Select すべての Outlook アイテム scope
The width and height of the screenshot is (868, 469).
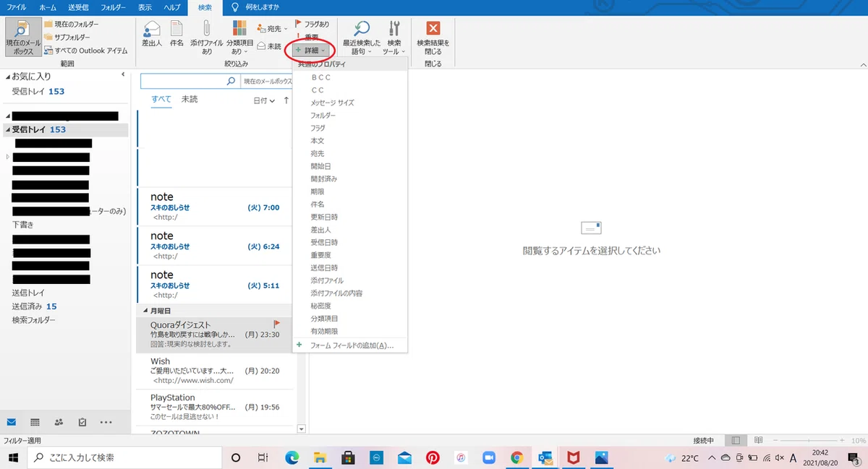[85, 51]
